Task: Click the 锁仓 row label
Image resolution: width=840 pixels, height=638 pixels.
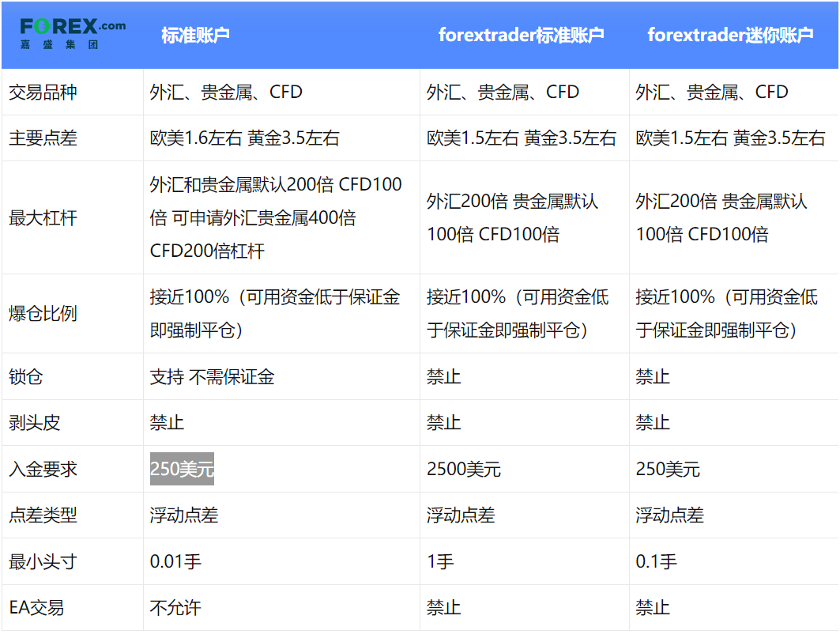Action: 26,377
